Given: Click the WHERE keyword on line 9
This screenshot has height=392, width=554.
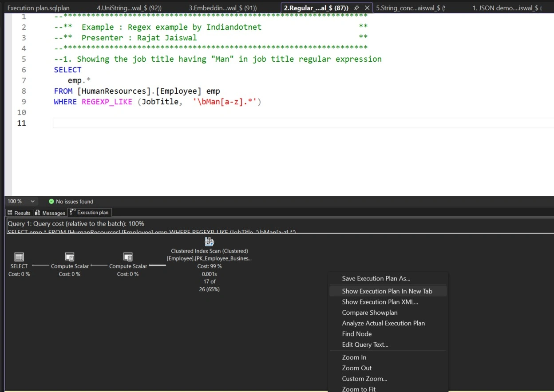Looking at the screenshot, I should click(x=65, y=102).
